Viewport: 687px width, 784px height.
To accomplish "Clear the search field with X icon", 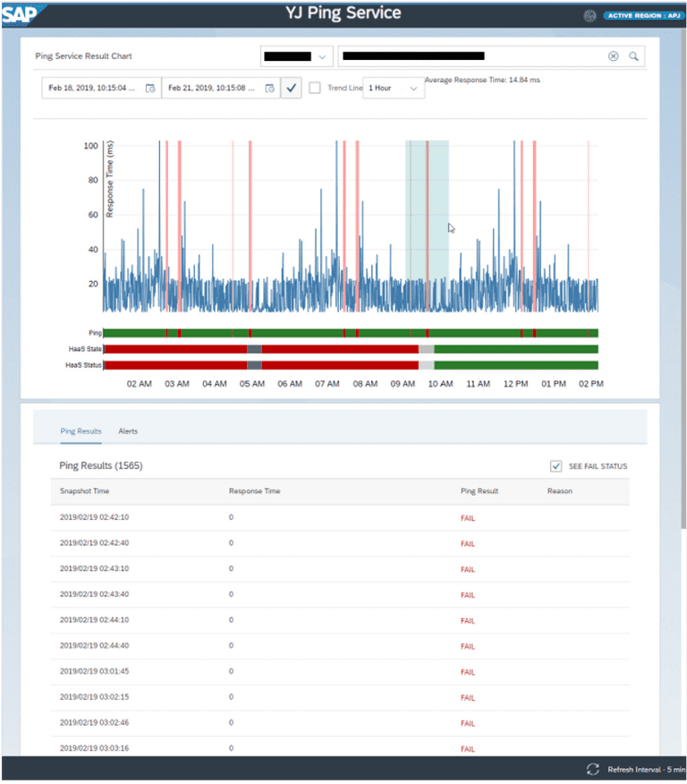I will pos(614,56).
